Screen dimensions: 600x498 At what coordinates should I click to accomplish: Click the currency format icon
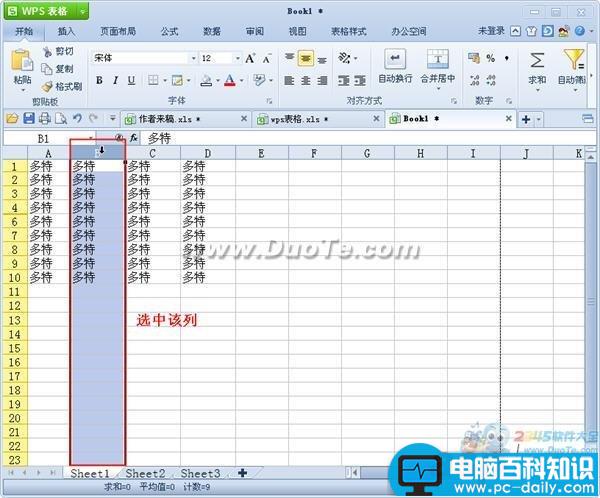(474, 58)
